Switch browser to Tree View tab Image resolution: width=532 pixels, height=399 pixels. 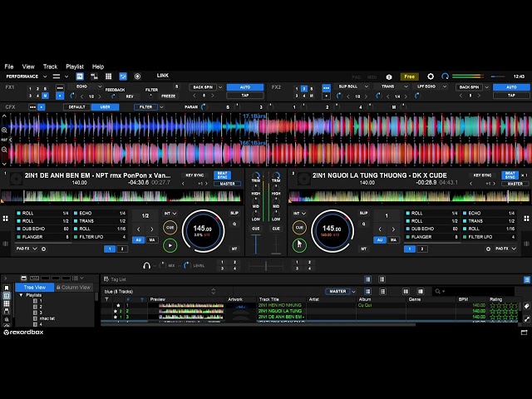[35, 287]
